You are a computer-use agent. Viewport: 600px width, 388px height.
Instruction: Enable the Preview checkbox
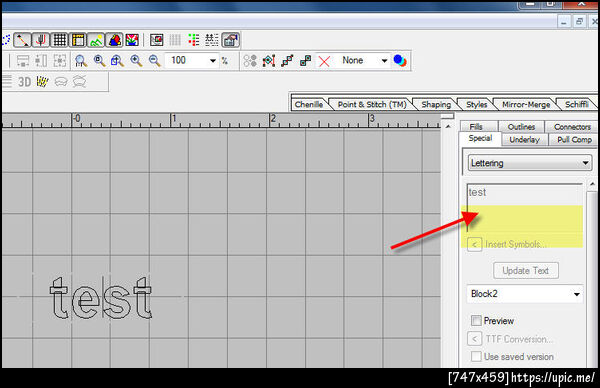coord(476,320)
